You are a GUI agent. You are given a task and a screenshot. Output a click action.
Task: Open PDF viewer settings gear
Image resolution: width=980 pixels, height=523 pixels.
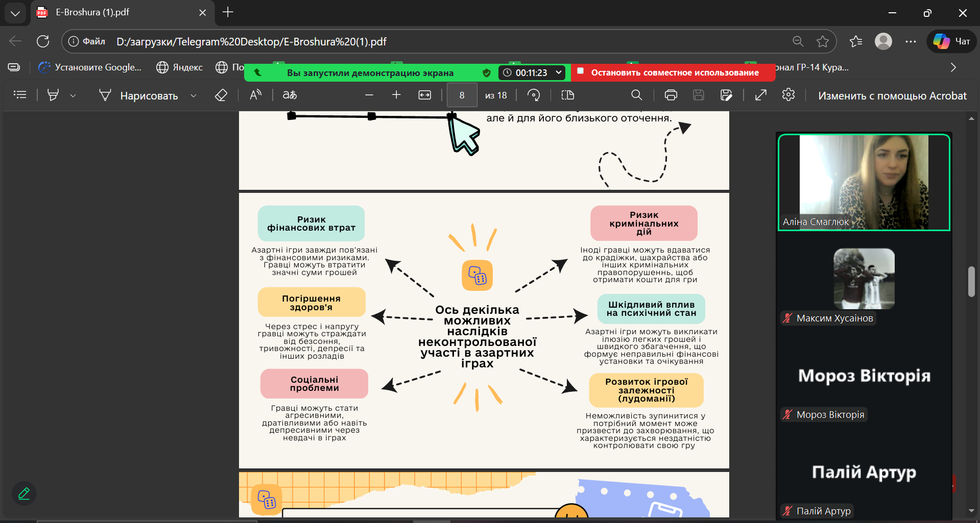coord(788,95)
